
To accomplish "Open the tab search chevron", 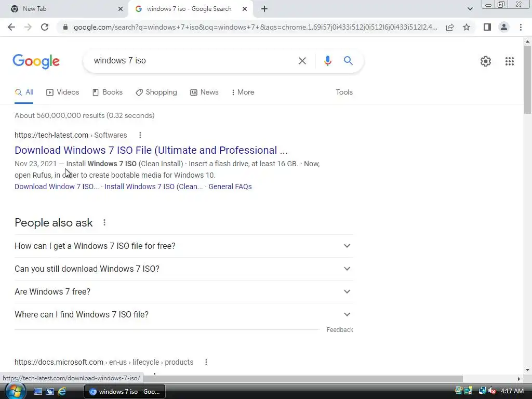I will [x=470, y=9].
